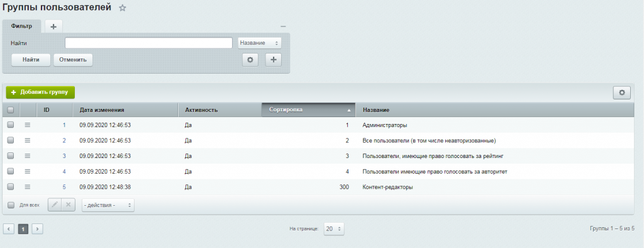Click the plus tab next to Фильтр
The height and width of the screenshot is (248, 644).
point(53,26)
